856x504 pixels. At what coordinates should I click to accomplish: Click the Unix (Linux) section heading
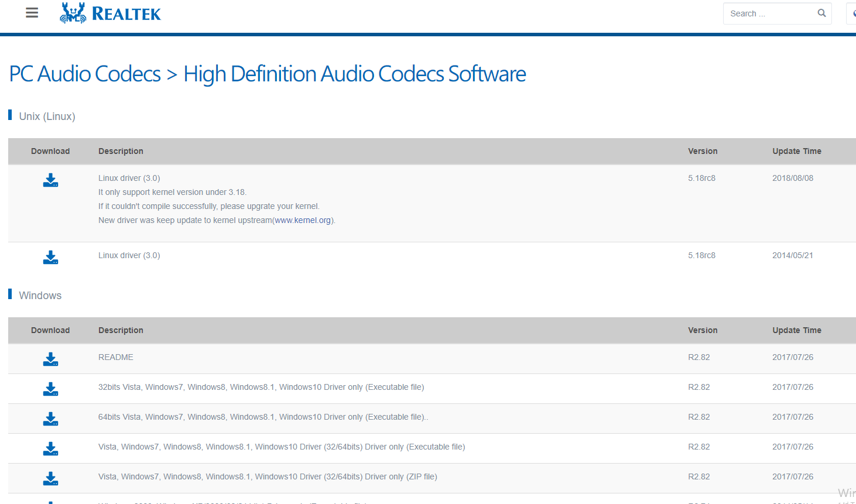point(47,116)
